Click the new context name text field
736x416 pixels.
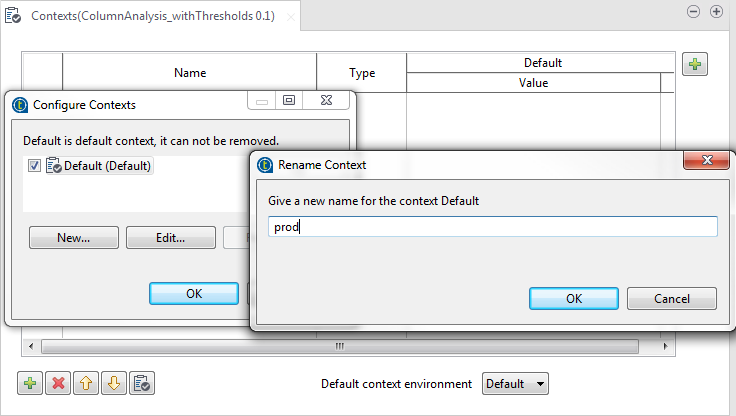(x=492, y=227)
